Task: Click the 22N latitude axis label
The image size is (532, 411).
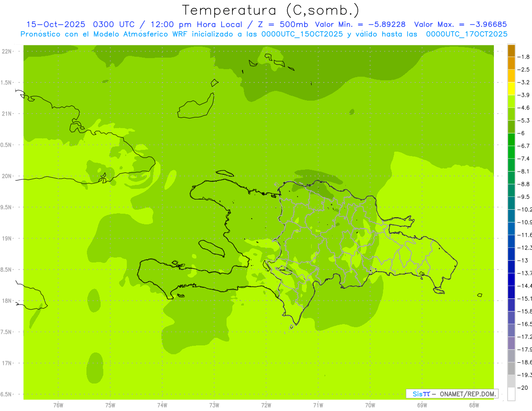Action: tap(8, 51)
